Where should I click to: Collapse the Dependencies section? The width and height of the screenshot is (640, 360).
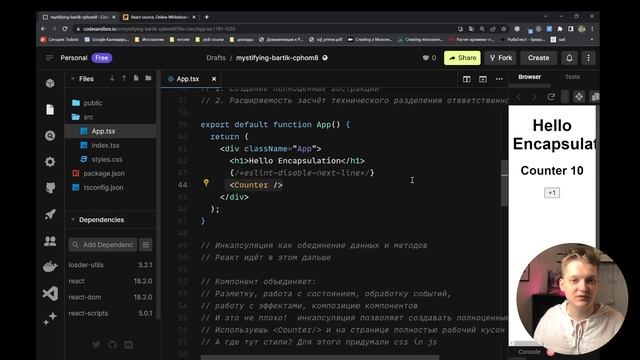coord(73,220)
